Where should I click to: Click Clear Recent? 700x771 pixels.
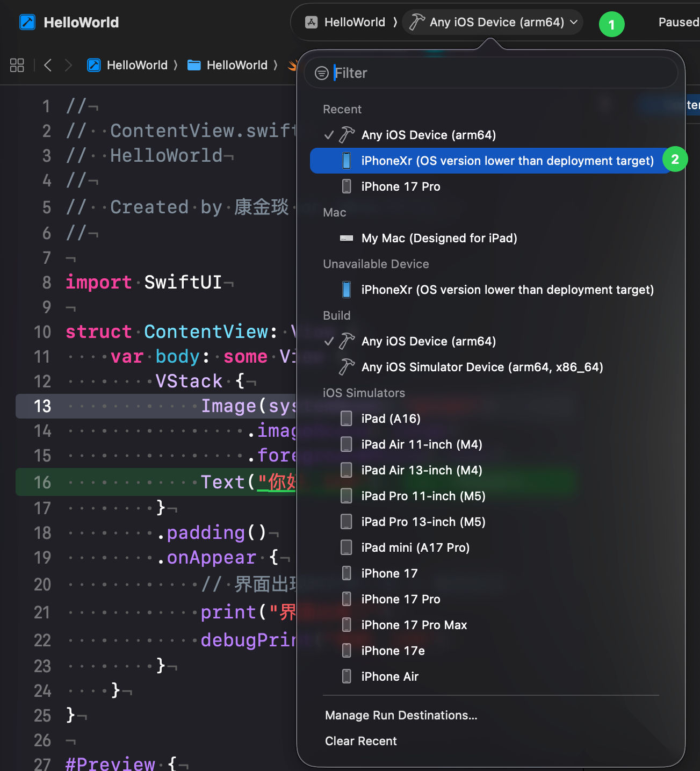click(x=361, y=741)
